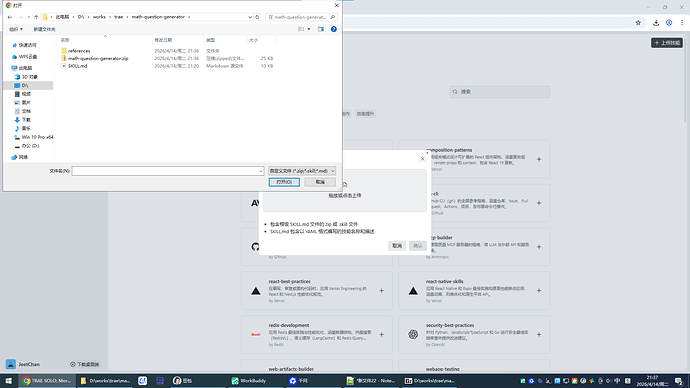Open Chrome profile icon

669,23
